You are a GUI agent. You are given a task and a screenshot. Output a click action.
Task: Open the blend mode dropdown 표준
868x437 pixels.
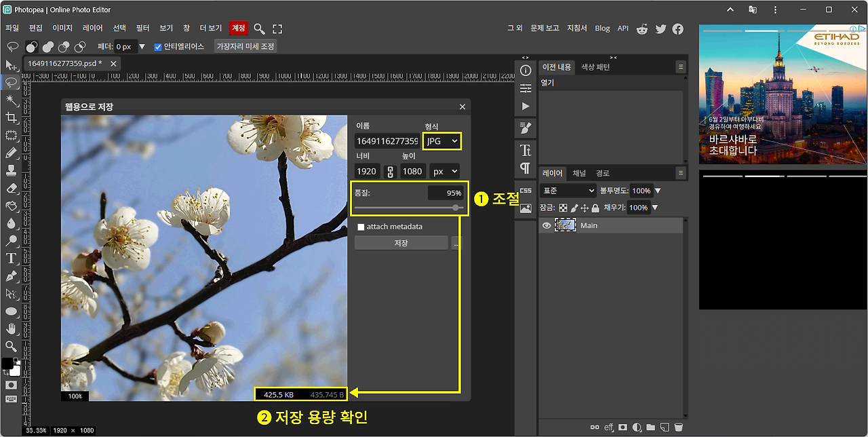click(568, 191)
